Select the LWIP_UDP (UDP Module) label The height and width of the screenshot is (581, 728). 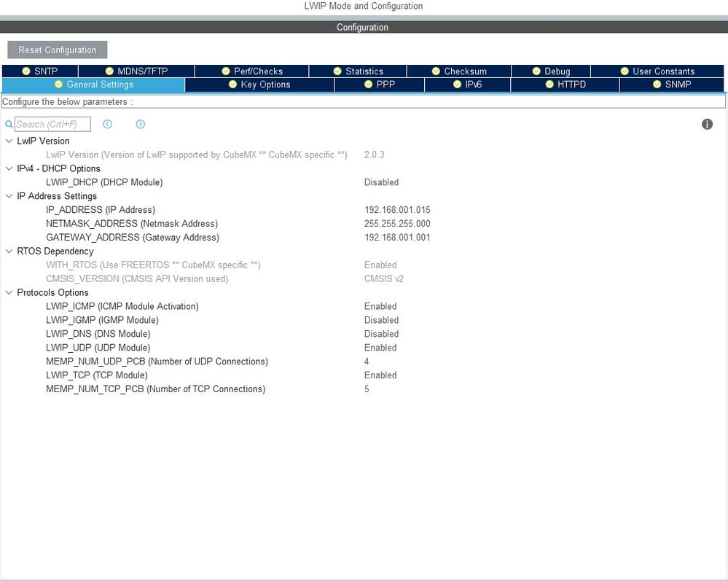[x=98, y=348]
